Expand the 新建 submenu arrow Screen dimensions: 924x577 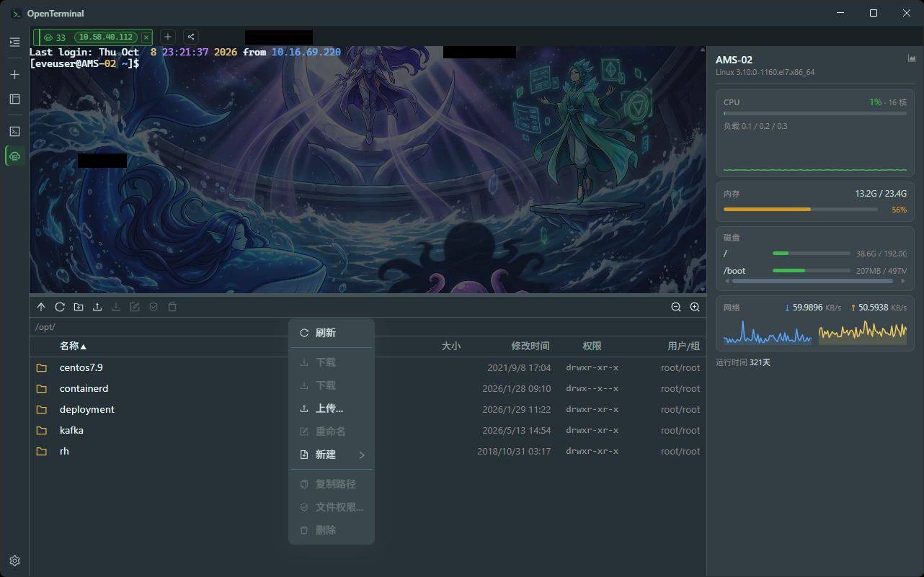click(362, 455)
